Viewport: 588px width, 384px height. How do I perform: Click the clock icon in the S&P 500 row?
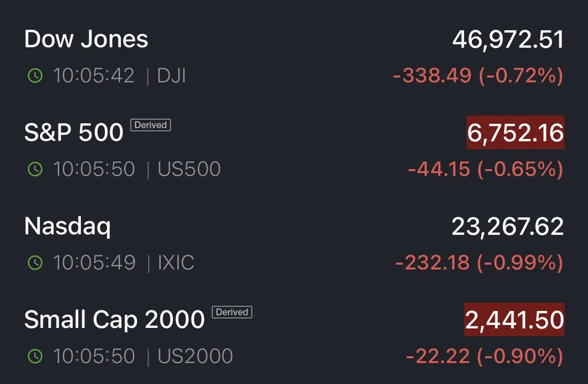click(x=35, y=169)
